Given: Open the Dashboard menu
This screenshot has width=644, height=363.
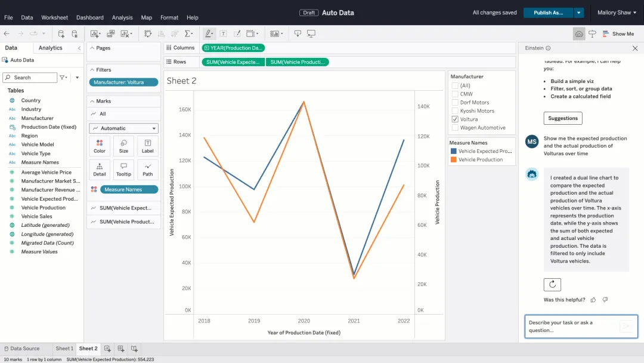Looking at the screenshot, I should 90,18.
